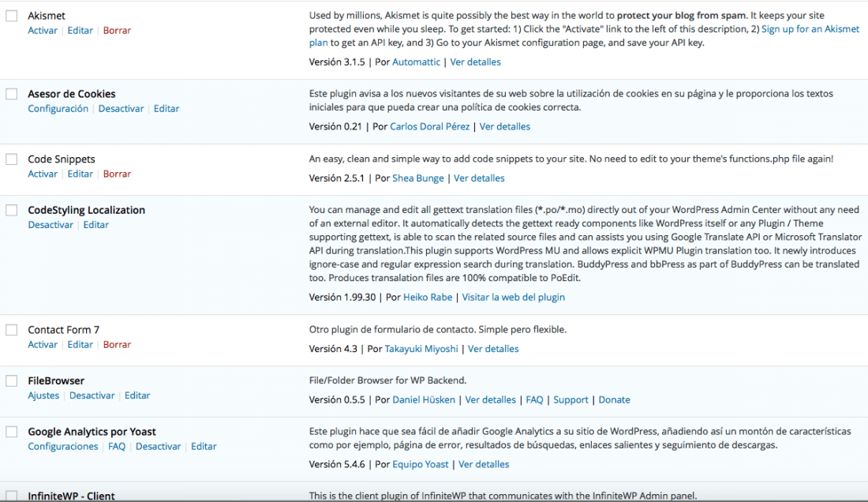Activate the Akismet plugin via Activar
This screenshot has width=868, height=502.
pyautogui.click(x=43, y=31)
